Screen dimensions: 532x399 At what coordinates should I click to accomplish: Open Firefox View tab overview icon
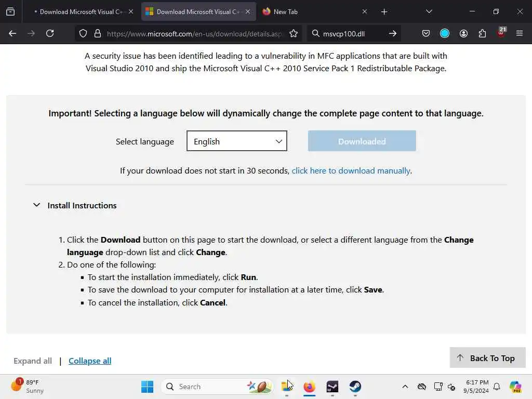point(10,12)
